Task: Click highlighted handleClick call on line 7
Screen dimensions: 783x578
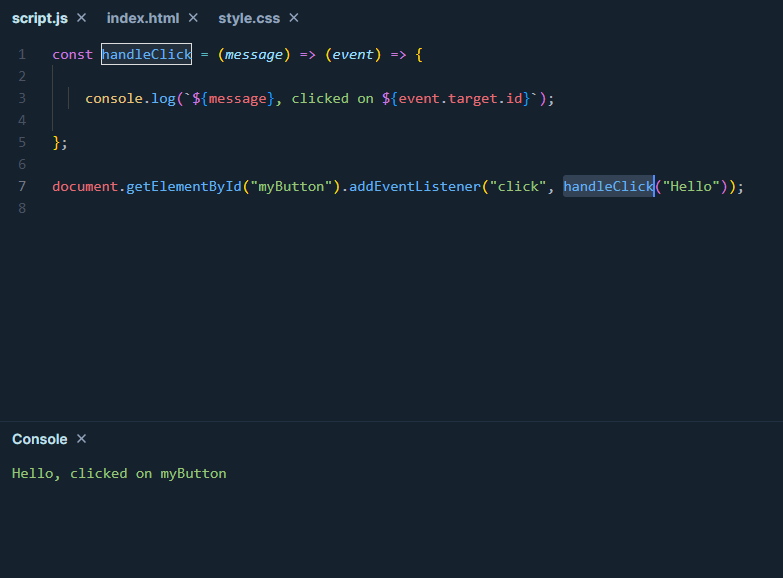Action: coord(609,186)
